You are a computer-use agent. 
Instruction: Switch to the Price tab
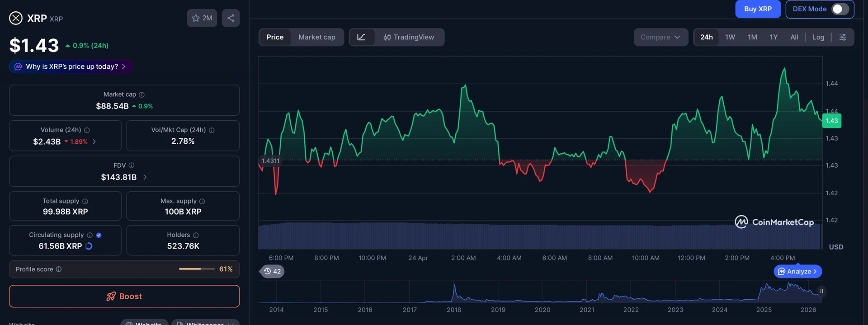[x=275, y=37]
